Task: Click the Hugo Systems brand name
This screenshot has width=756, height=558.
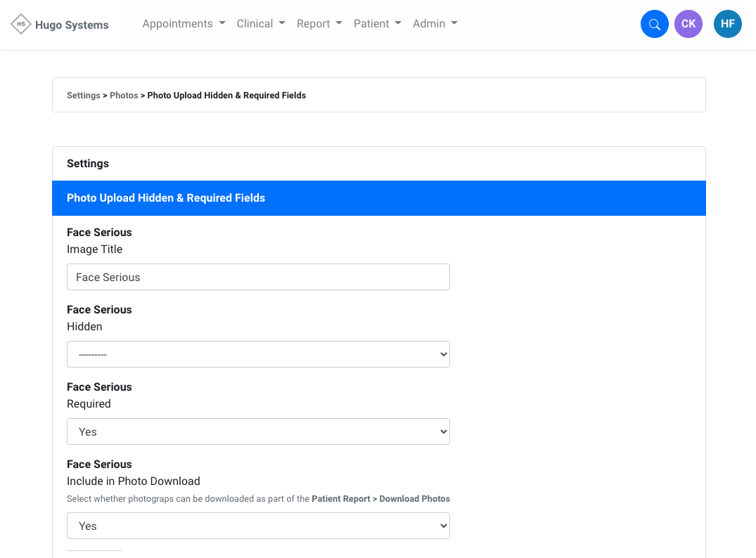Action: pos(72,25)
